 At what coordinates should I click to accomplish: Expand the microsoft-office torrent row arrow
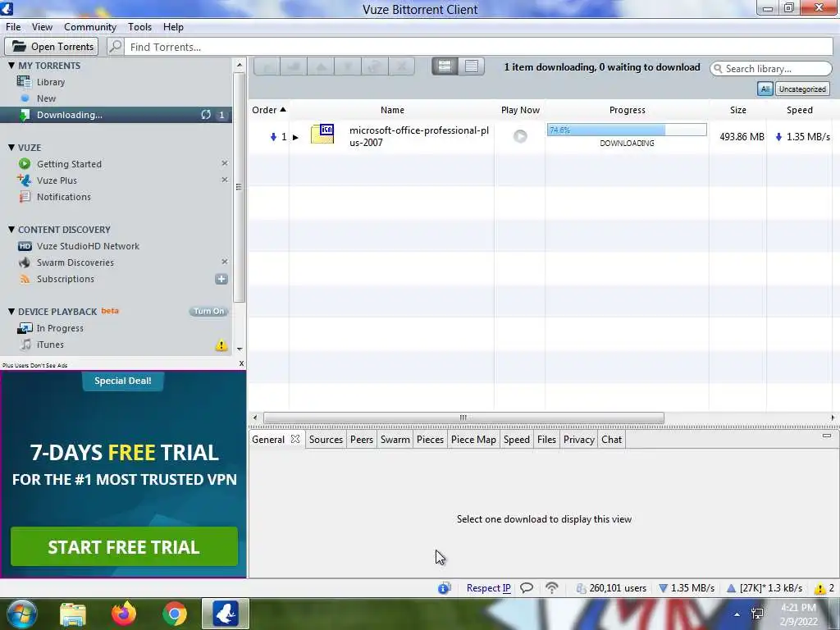(295, 137)
